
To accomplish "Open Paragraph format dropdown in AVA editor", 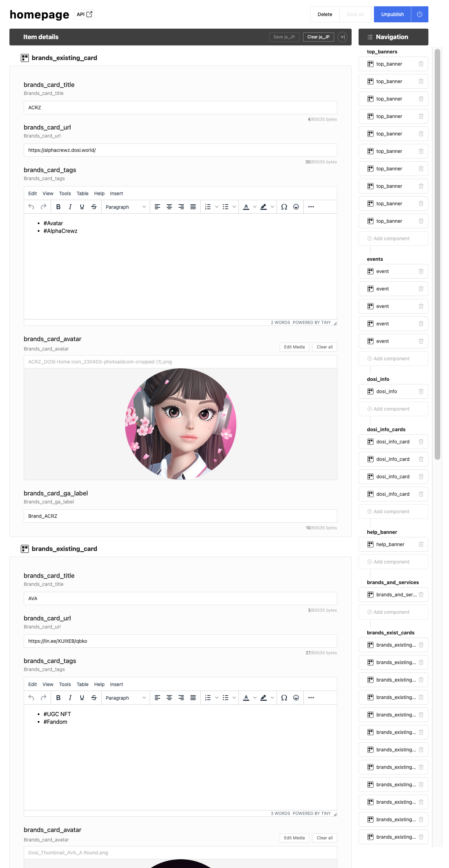I will click(126, 698).
